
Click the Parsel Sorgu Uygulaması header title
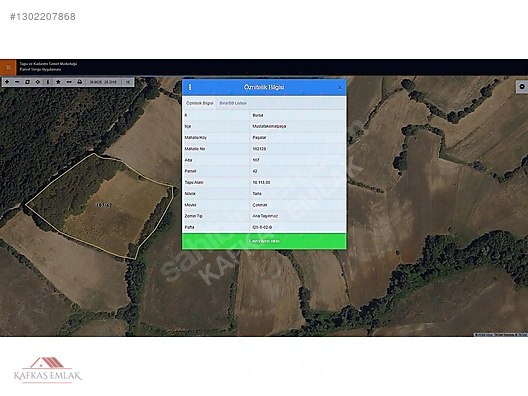[40, 69]
